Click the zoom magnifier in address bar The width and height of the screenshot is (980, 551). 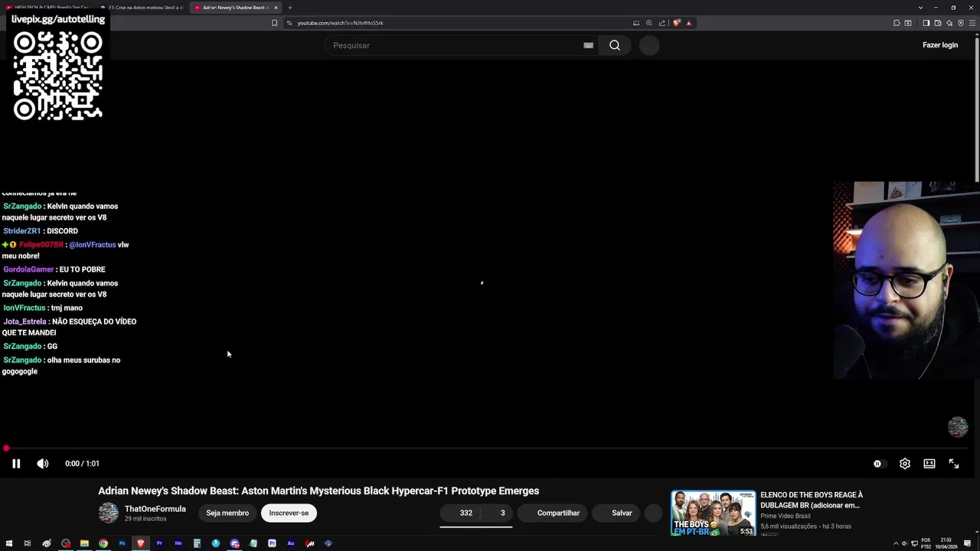click(649, 23)
